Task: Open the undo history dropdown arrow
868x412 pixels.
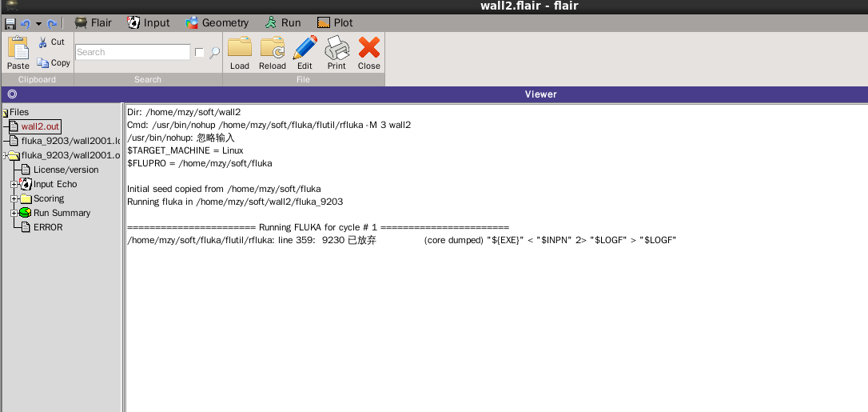Action: (38, 24)
